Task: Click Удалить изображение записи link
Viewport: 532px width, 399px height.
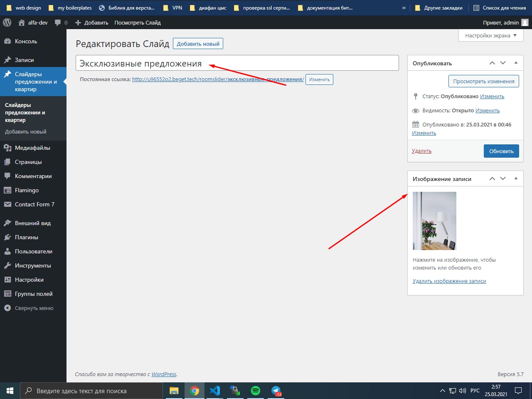Action: click(449, 281)
